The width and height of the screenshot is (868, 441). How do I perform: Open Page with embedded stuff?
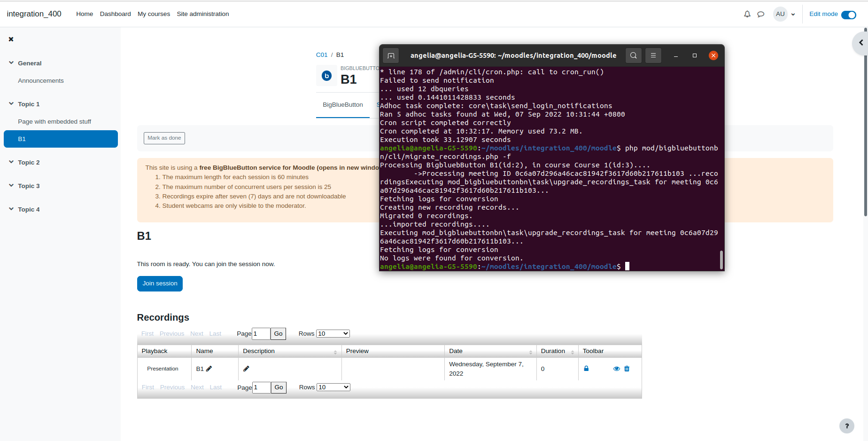point(54,122)
